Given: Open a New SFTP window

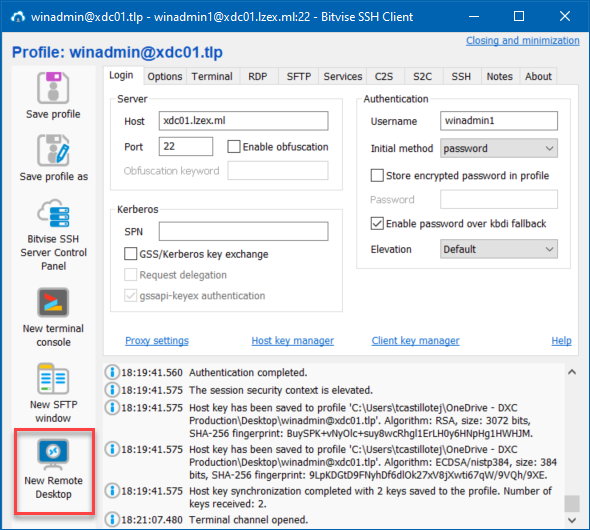Looking at the screenshot, I should click(53, 378).
